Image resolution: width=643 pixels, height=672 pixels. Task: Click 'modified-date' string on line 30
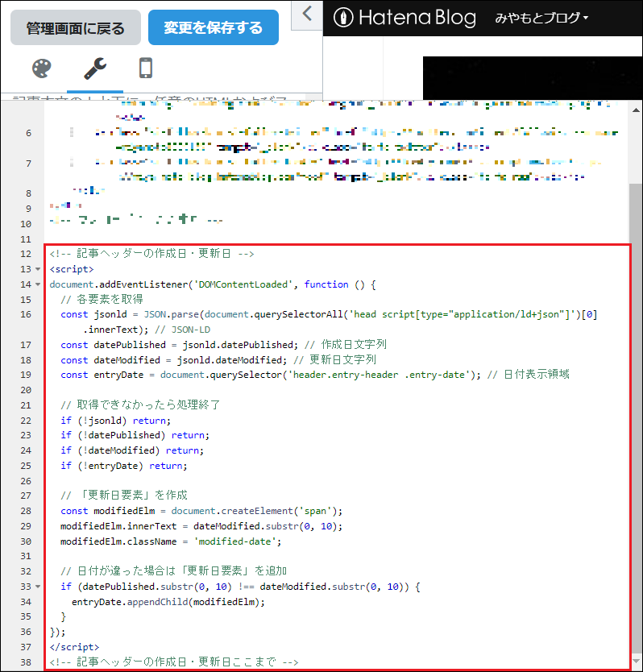(235, 541)
